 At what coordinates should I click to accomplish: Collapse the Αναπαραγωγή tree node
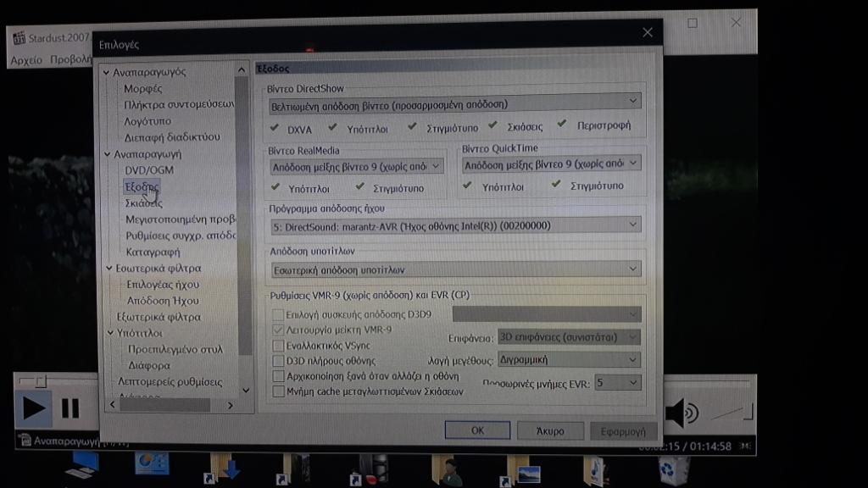click(108, 154)
